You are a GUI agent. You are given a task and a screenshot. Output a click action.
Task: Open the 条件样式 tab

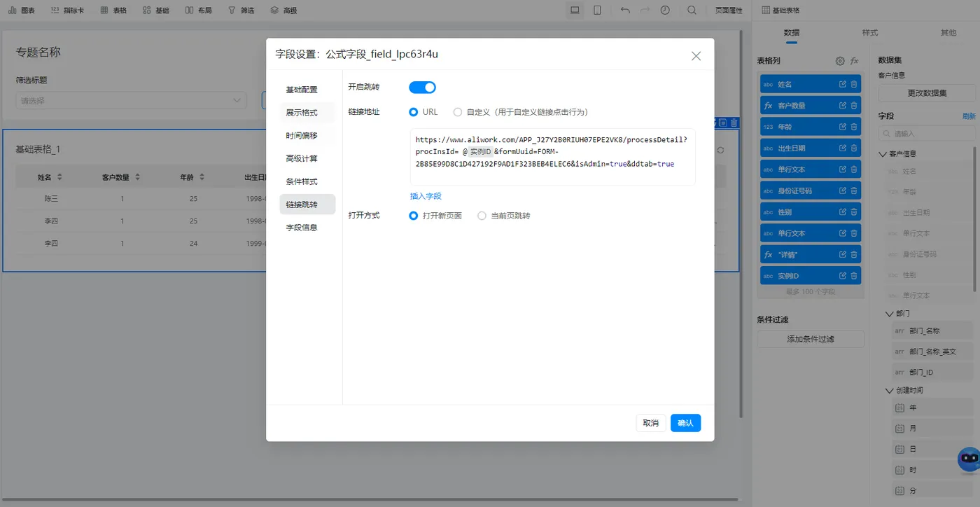pos(307,181)
